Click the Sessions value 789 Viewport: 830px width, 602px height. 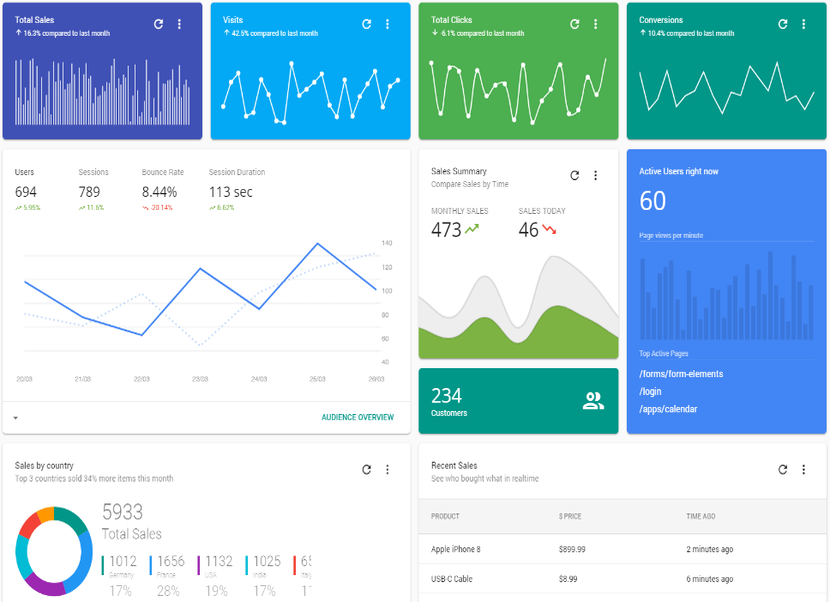[89, 192]
